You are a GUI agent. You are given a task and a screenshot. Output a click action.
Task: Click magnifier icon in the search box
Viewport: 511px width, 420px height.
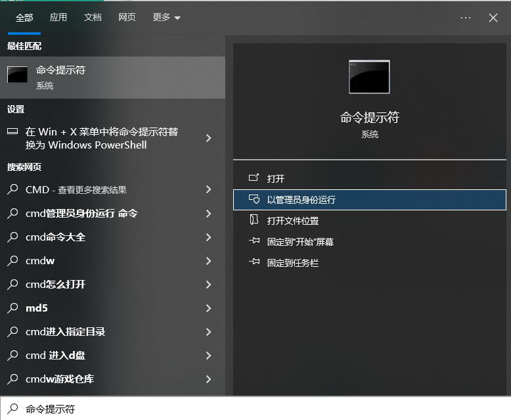tap(13, 408)
